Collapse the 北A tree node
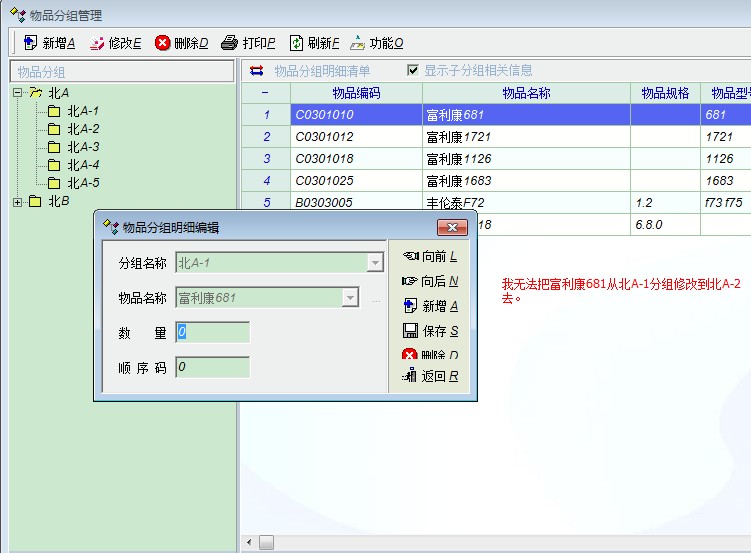Viewport: 751px width, 553px height. 17,93
